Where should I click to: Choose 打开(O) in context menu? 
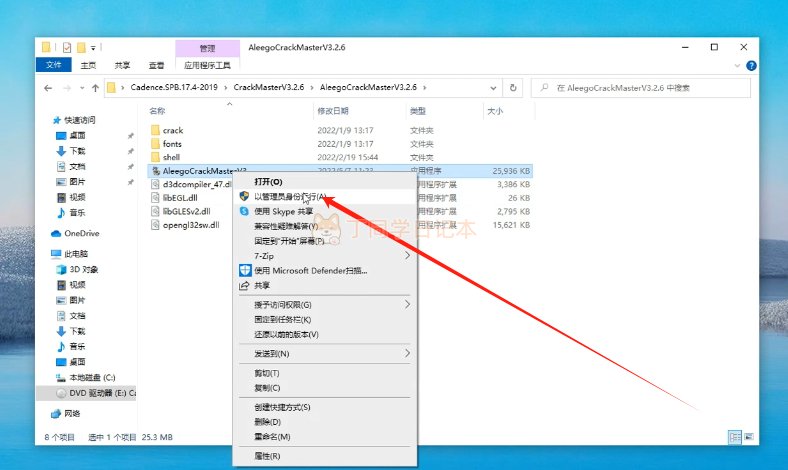click(x=325, y=182)
